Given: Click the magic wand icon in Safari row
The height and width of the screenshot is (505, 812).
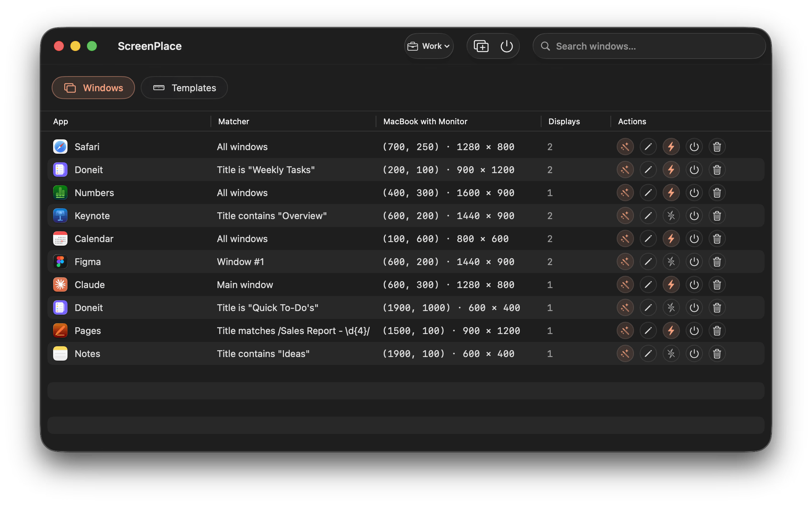Looking at the screenshot, I should point(625,147).
